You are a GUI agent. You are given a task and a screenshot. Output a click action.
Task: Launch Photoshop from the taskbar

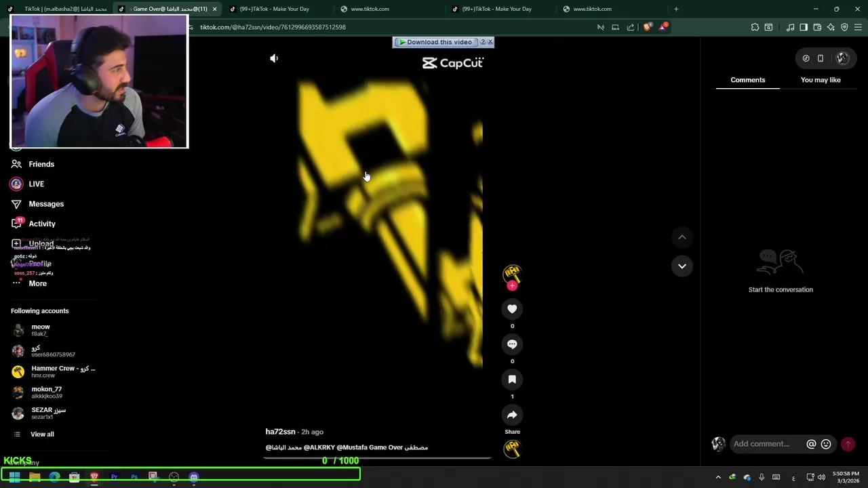click(134, 477)
